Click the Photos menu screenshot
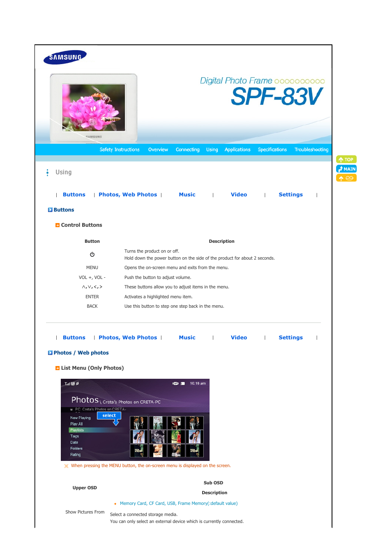This screenshot has height=555, width=392. (135, 420)
